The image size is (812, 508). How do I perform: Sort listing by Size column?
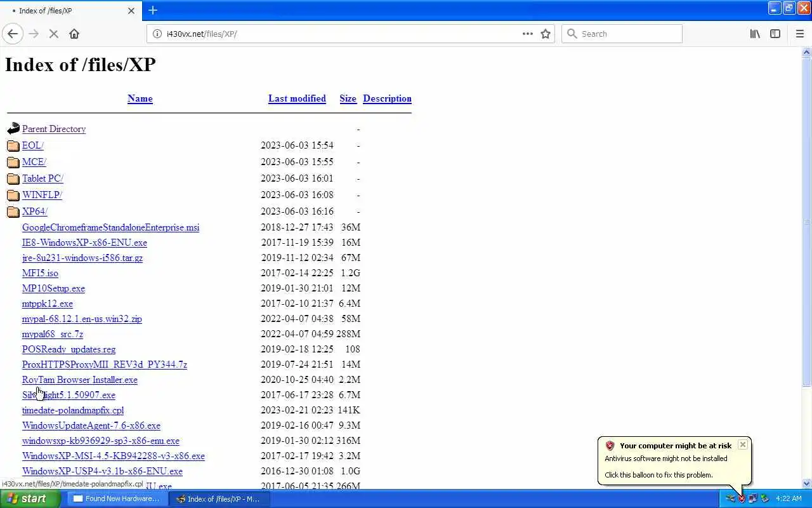[348, 98]
